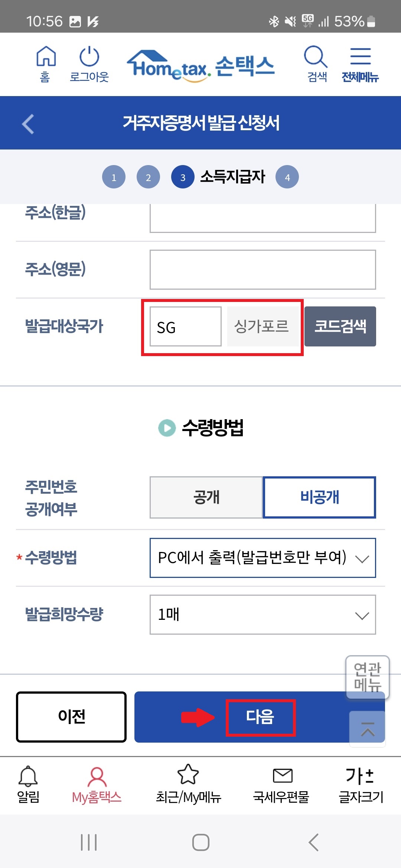
Task: Tap the 소득지급자 step label
Action: click(232, 177)
